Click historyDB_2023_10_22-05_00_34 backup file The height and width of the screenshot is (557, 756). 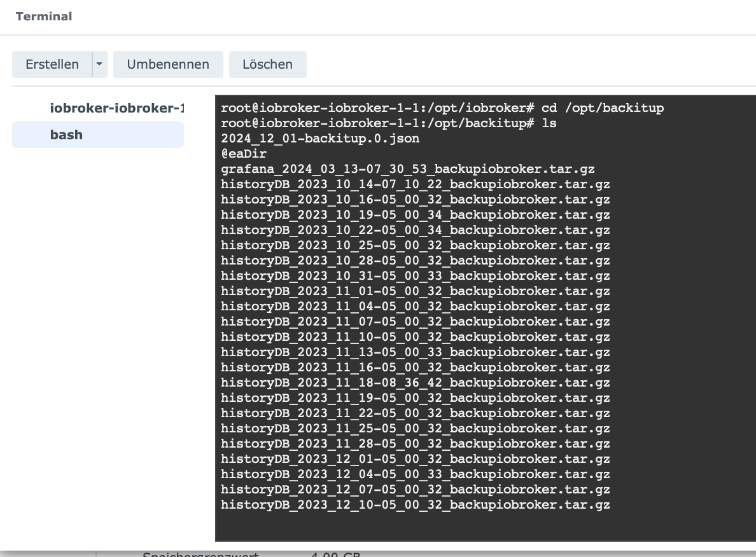point(415,230)
